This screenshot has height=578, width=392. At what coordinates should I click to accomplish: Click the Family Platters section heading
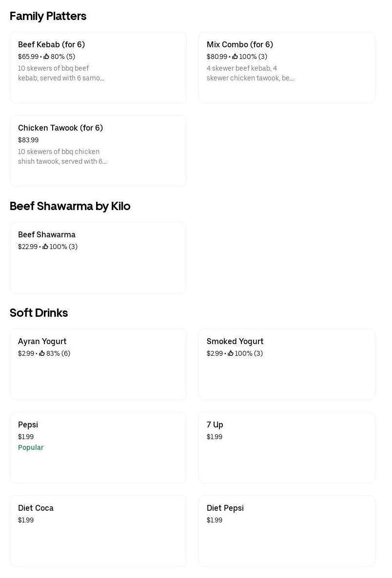pos(48,16)
